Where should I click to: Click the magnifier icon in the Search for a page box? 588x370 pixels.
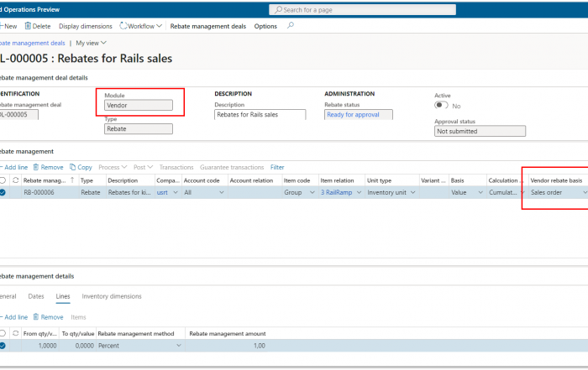coord(278,10)
